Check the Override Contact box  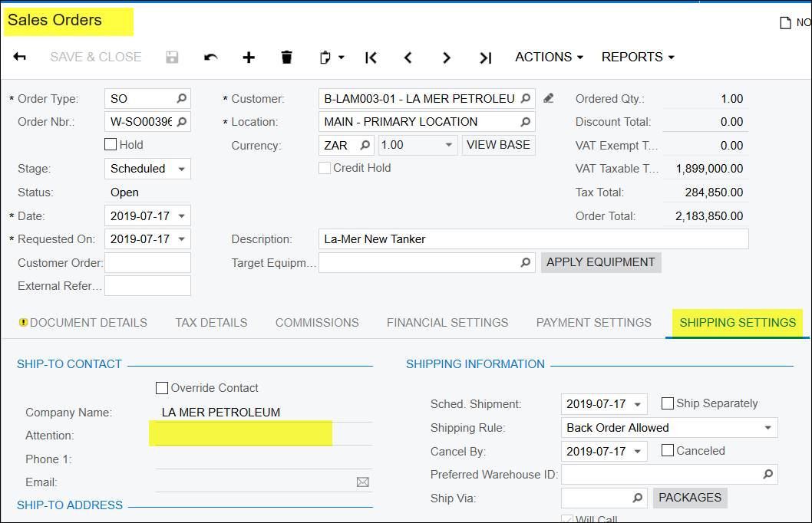click(162, 388)
